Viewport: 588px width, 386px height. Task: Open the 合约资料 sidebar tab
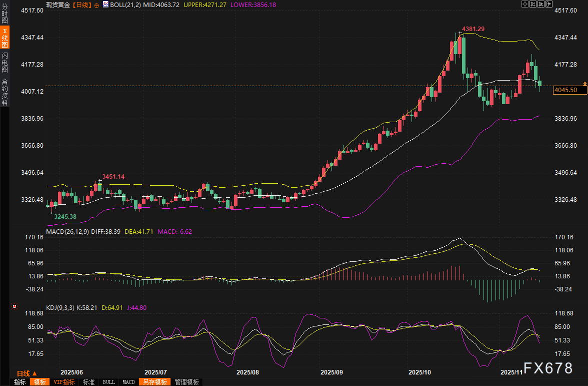coord(4,92)
